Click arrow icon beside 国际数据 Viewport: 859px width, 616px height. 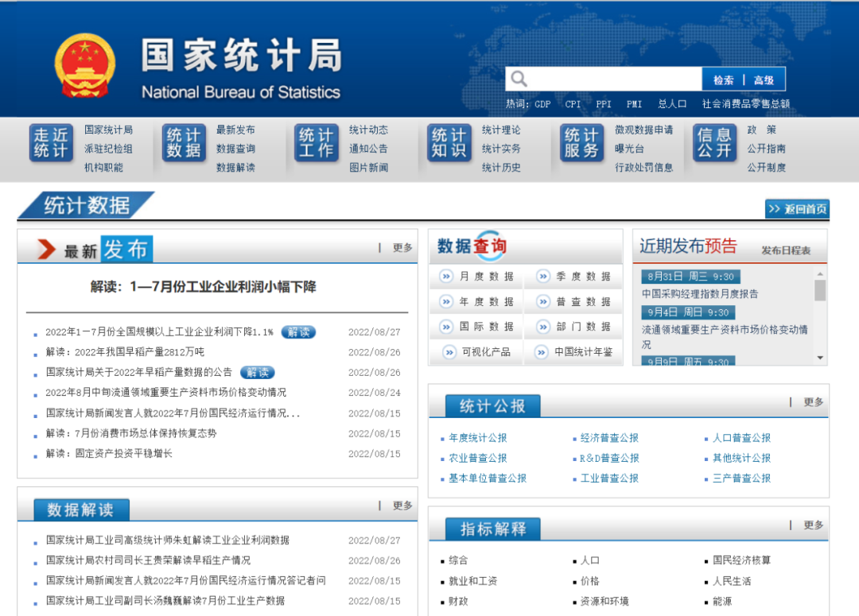[x=446, y=327]
